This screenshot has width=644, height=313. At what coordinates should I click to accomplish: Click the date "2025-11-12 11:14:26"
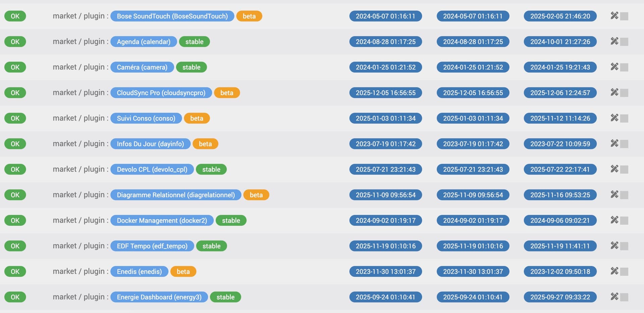pyautogui.click(x=560, y=118)
